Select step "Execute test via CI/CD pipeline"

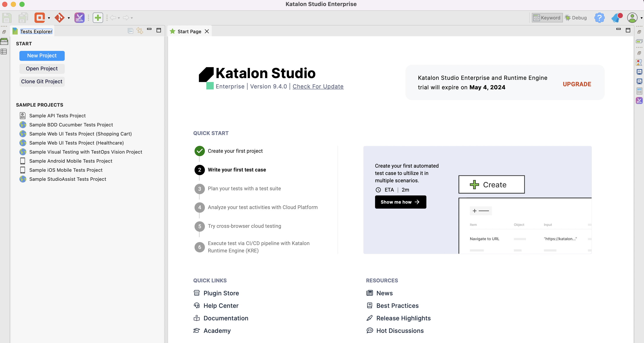[x=252, y=247]
